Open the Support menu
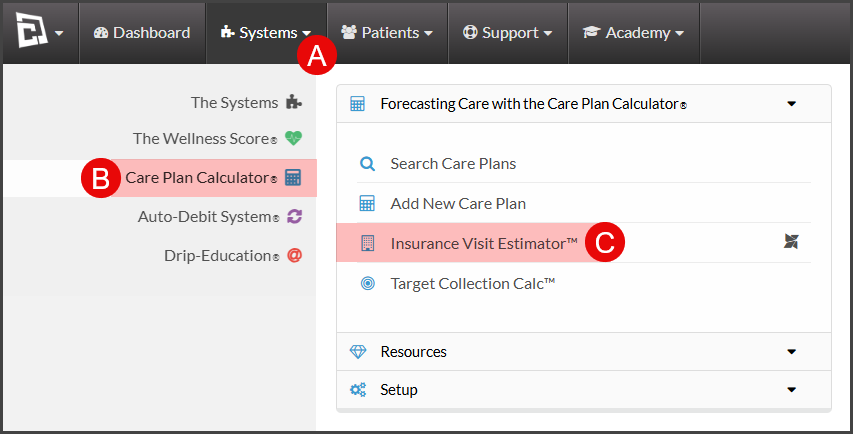The image size is (853, 434). click(x=508, y=33)
